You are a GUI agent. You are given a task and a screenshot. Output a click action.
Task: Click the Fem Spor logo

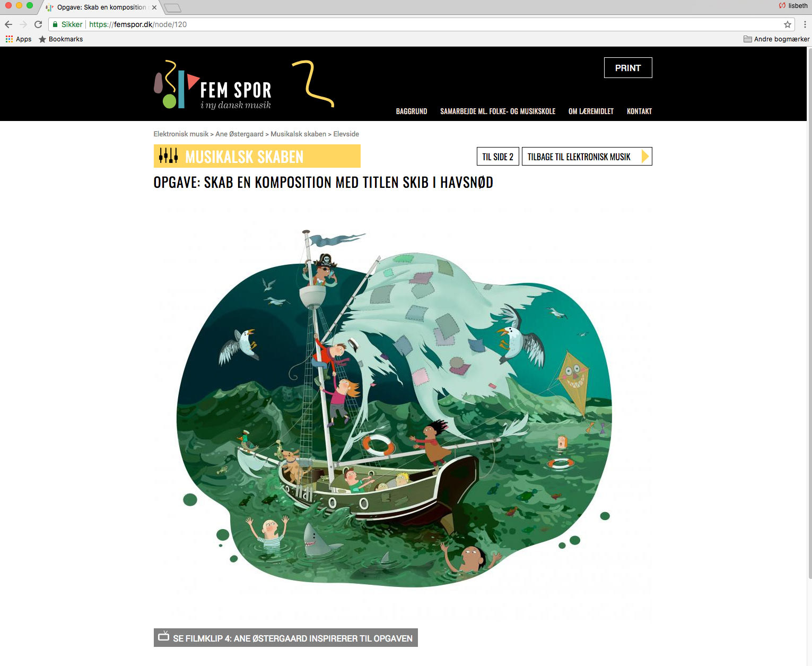pos(213,85)
